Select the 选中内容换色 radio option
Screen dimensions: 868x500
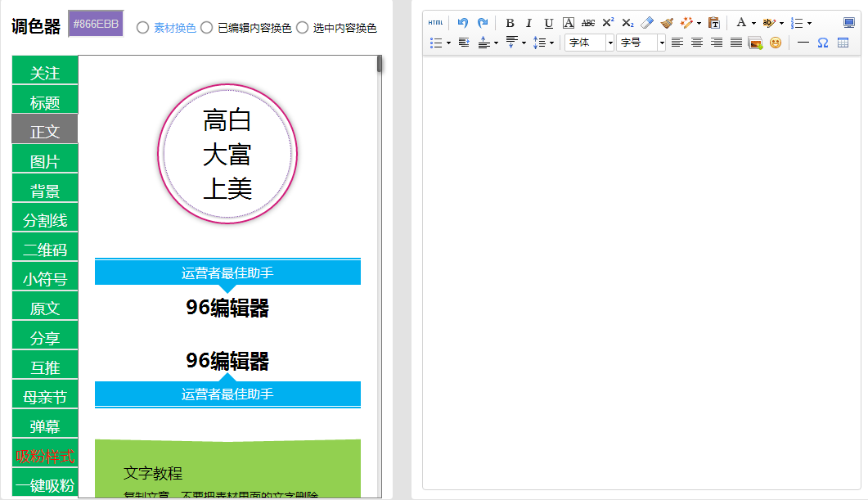302,28
